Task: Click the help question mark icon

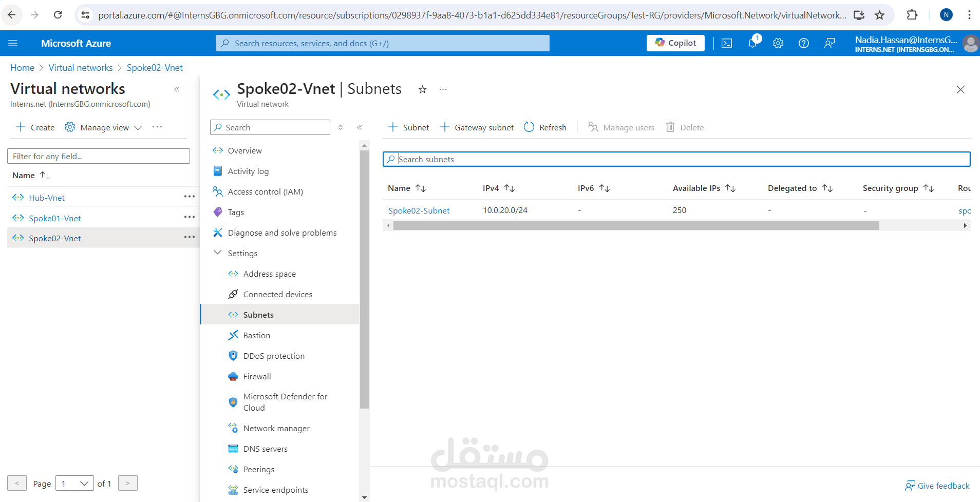Action: (804, 44)
